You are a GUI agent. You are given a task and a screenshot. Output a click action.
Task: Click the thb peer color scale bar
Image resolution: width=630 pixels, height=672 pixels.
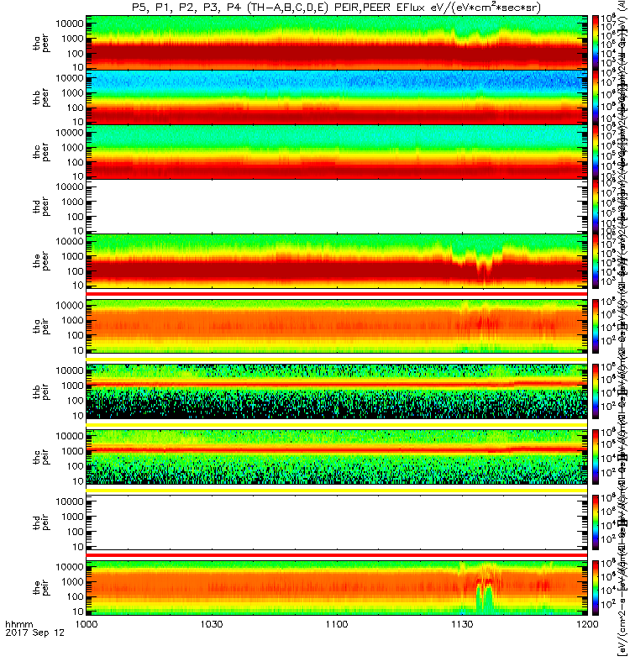point(596,97)
